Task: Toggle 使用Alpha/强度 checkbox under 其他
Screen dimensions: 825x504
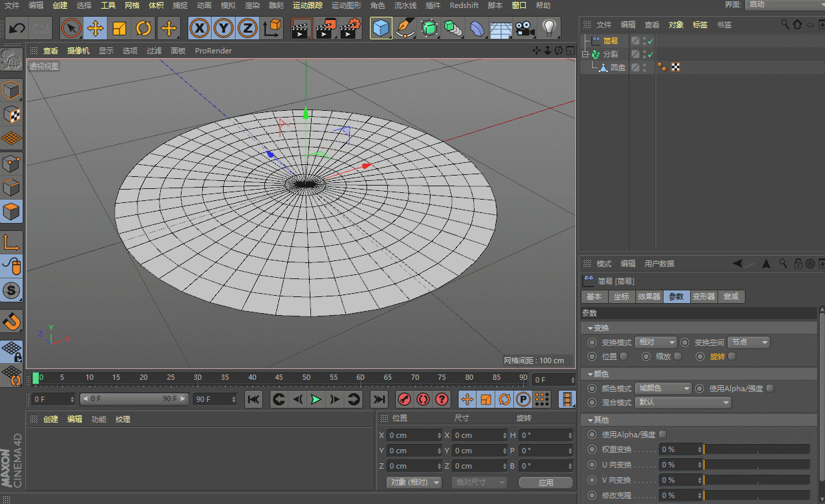Action: pyautogui.click(x=663, y=435)
